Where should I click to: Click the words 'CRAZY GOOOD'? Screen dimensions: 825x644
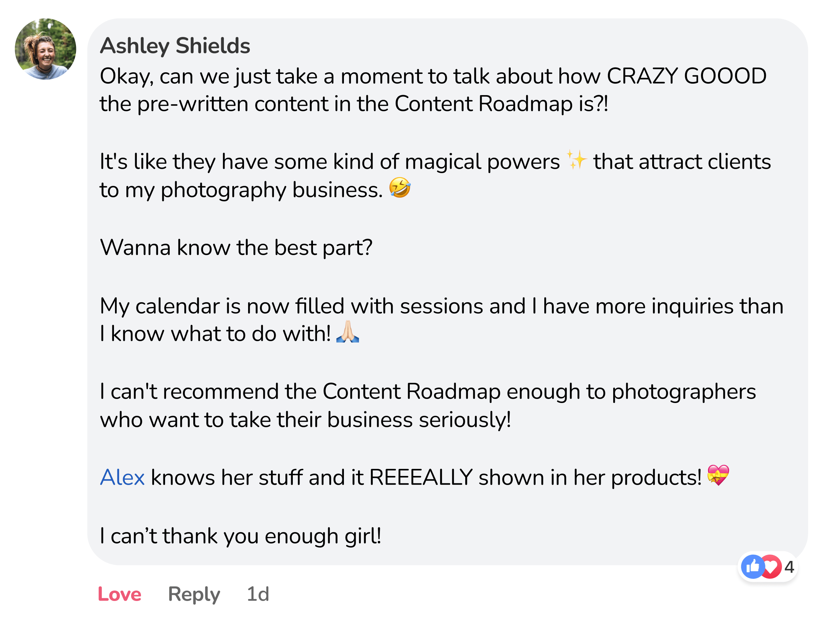coord(686,76)
